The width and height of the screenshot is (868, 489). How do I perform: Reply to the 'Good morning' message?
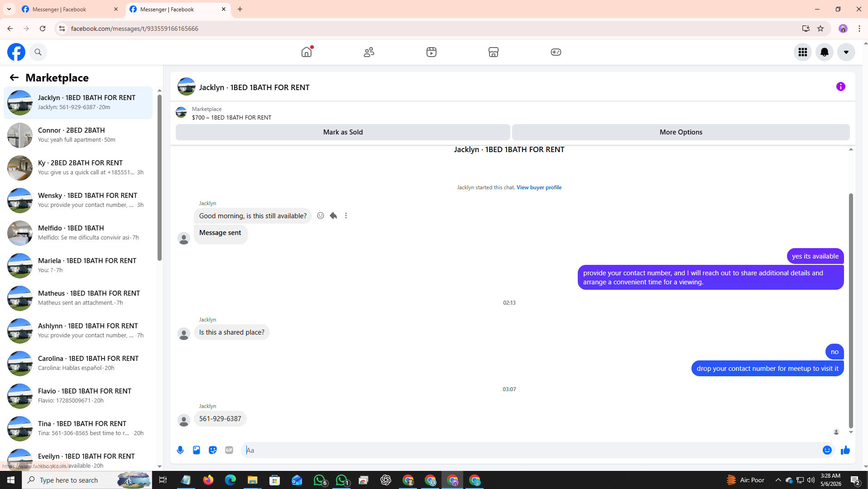pyautogui.click(x=333, y=216)
